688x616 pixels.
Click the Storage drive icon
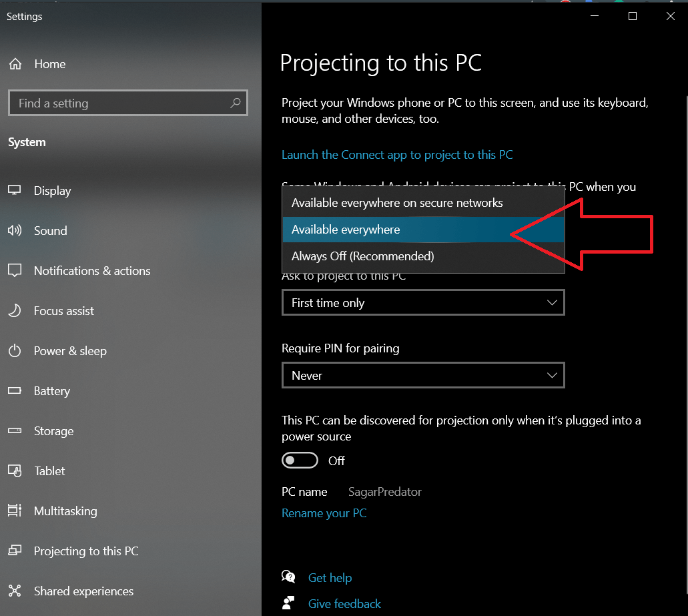tap(15, 431)
